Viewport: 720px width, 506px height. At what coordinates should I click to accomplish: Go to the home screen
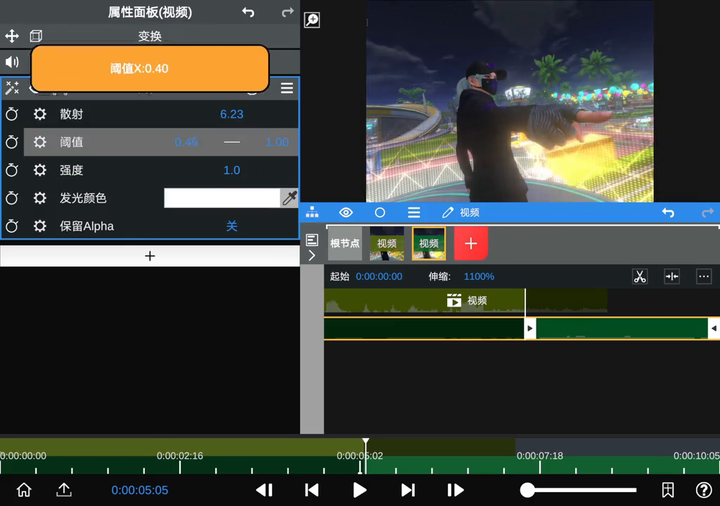pyautogui.click(x=24, y=490)
